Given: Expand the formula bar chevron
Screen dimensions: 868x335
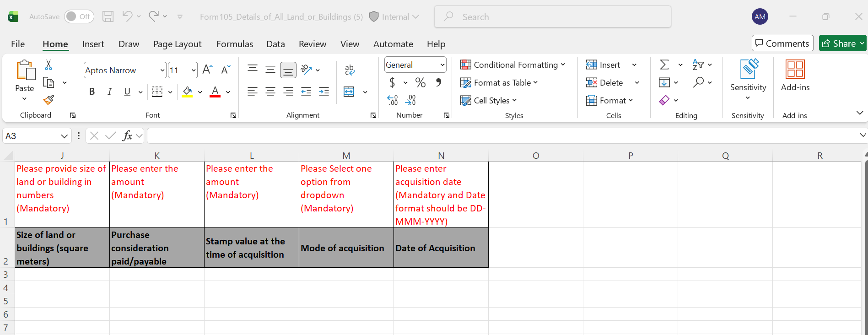Looking at the screenshot, I should click(x=863, y=135).
